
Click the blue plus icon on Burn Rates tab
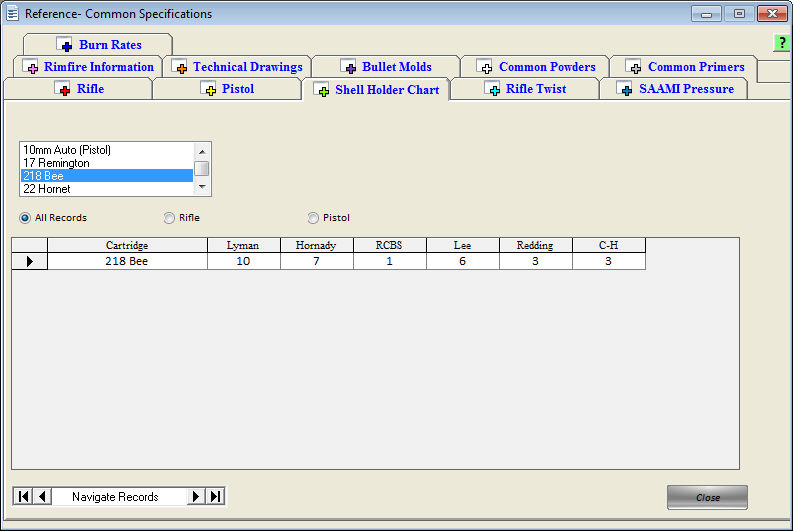(x=64, y=45)
